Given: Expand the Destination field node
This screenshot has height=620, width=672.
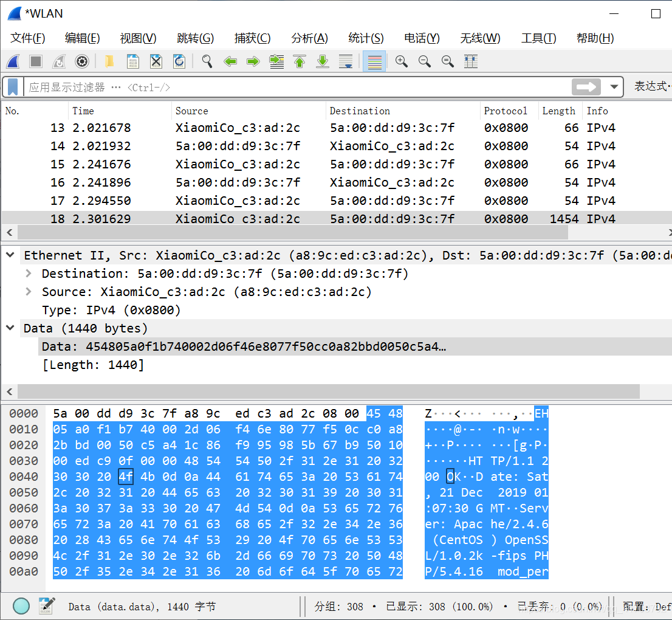Looking at the screenshot, I should point(29,273).
